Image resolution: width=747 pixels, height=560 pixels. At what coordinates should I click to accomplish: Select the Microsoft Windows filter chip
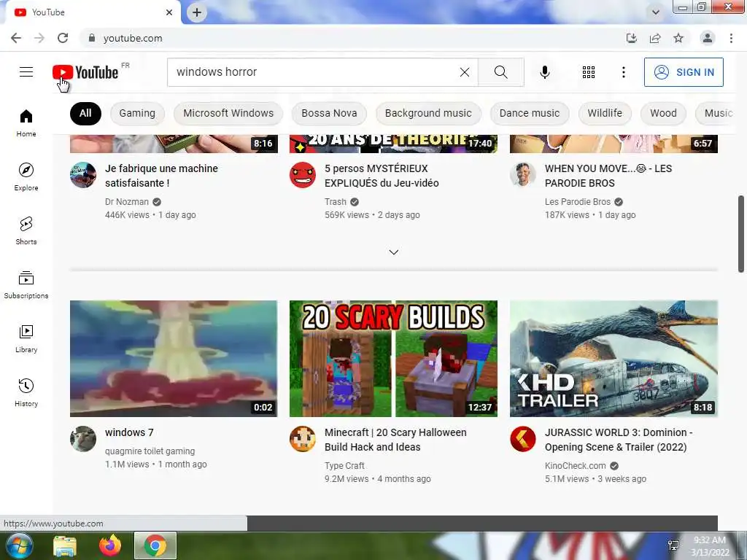click(x=228, y=113)
